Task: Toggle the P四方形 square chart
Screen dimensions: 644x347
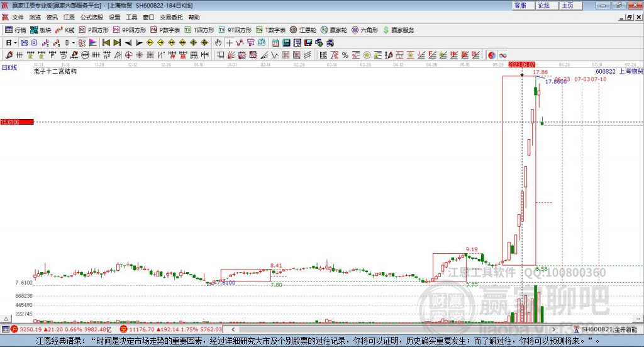Action: [94, 30]
